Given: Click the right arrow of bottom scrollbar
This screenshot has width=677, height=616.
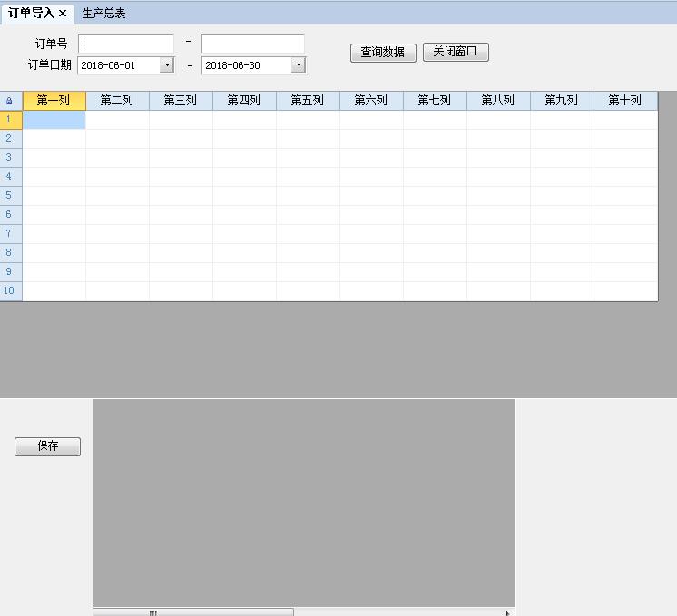Looking at the screenshot, I should pos(508,613).
